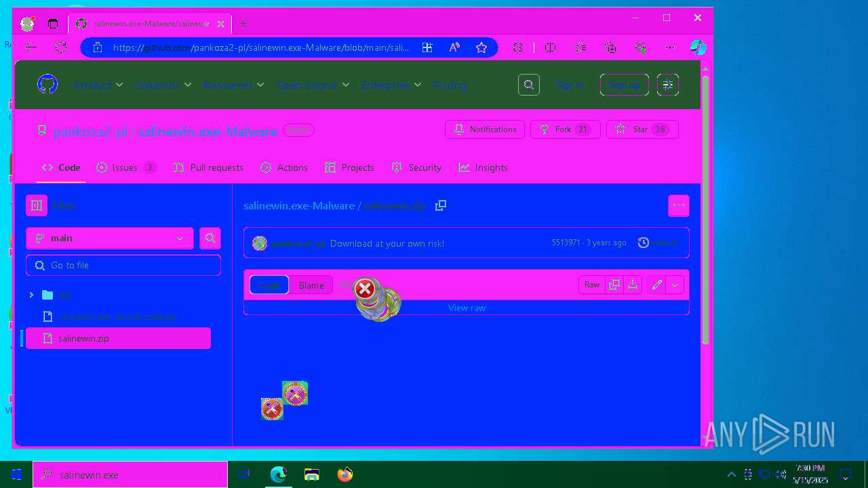Image resolution: width=868 pixels, height=488 pixels.
Task: Switch file view to Code
Action: point(269,285)
